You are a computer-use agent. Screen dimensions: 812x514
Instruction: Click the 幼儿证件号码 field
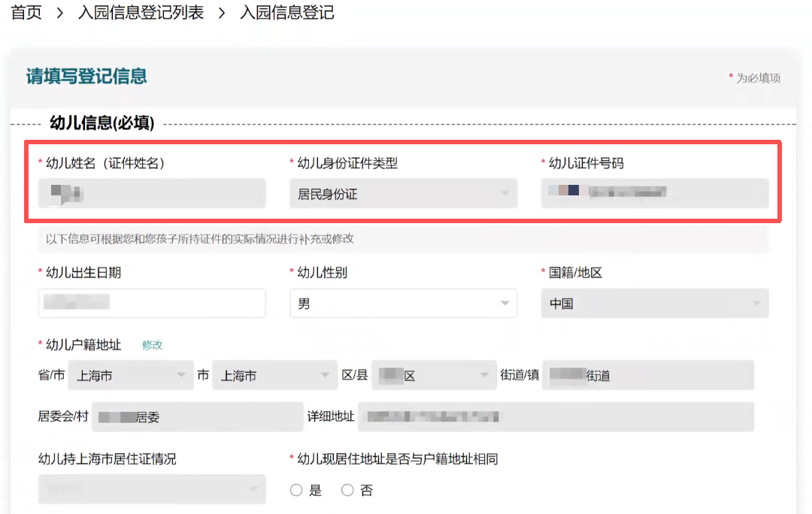[654, 194]
